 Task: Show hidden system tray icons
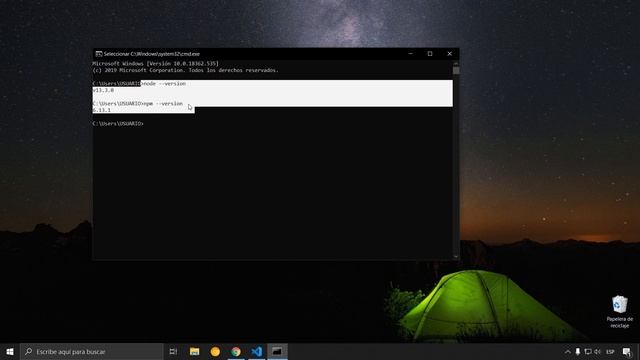[x=567, y=351]
